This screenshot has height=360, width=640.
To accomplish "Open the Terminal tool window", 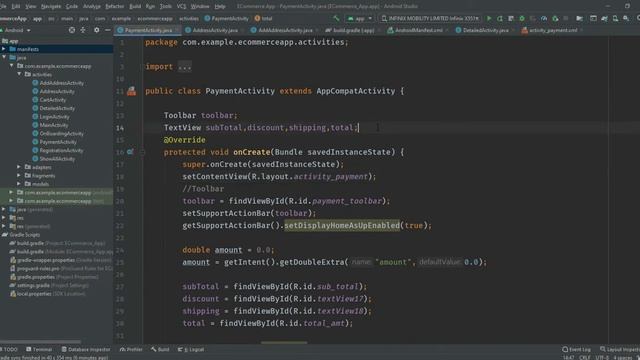I will click(x=39, y=349).
